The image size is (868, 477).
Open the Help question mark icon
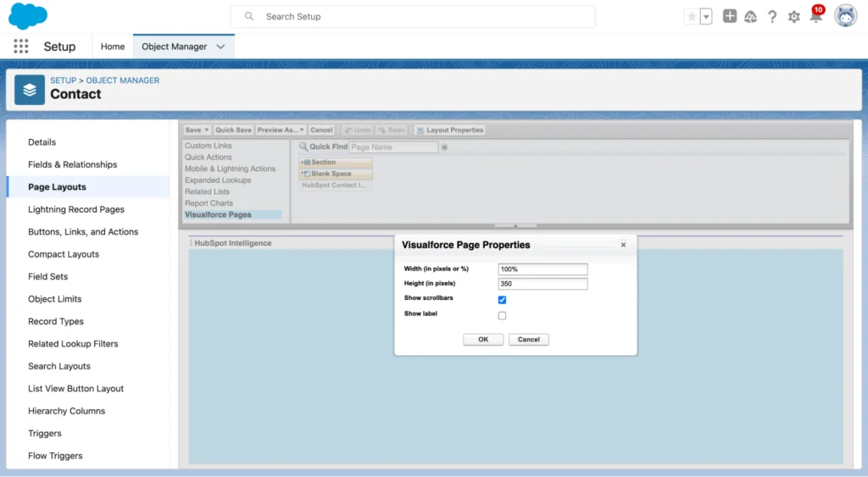[x=772, y=17]
